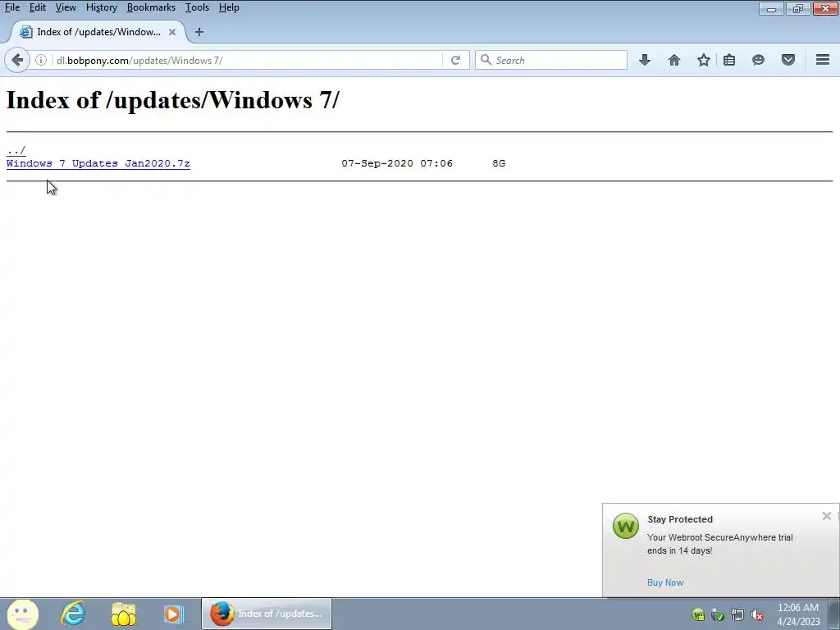The height and width of the screenshot is (630, 840).
Task: Bookmark this page with the star icon
Action: [x=703, y=60]
